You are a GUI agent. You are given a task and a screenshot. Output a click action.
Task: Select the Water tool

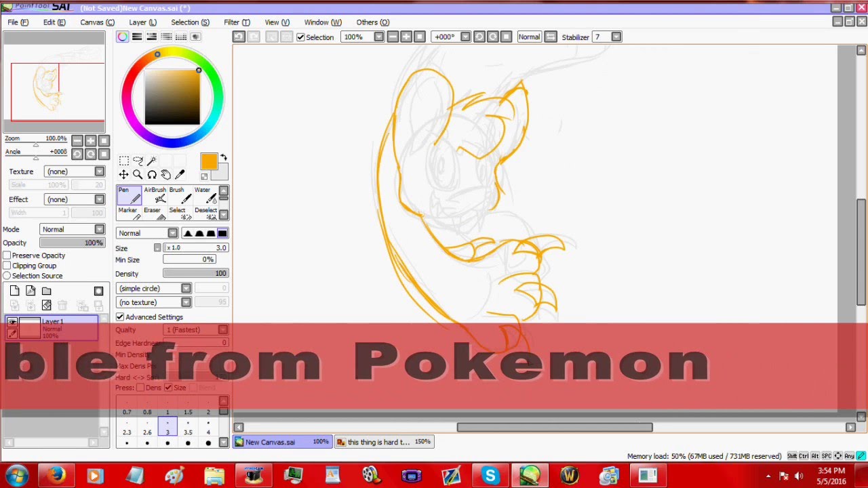pos(205,195)
